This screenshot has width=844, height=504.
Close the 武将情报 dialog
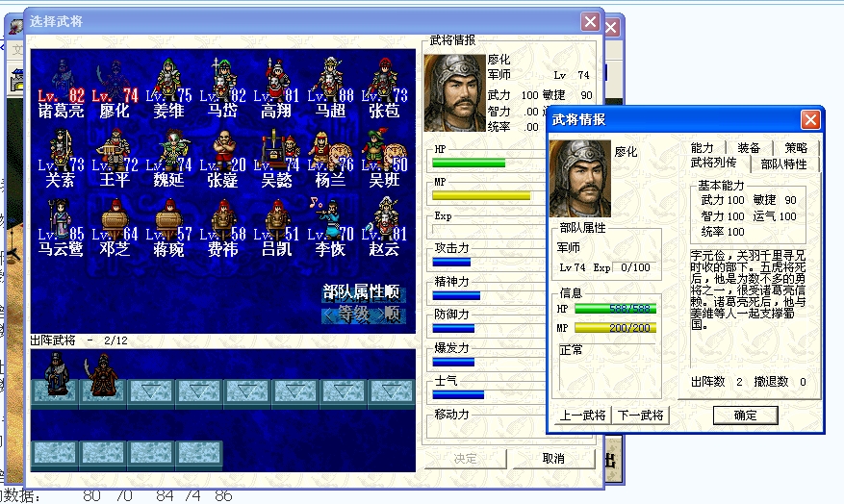coord(810,119)
